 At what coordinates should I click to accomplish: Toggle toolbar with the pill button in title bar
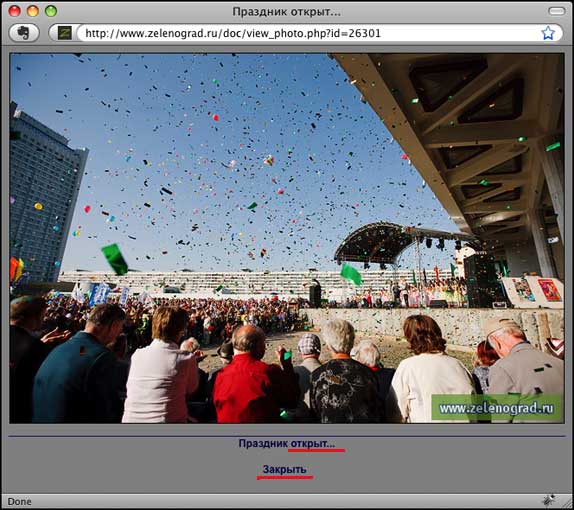coord(556,11)
